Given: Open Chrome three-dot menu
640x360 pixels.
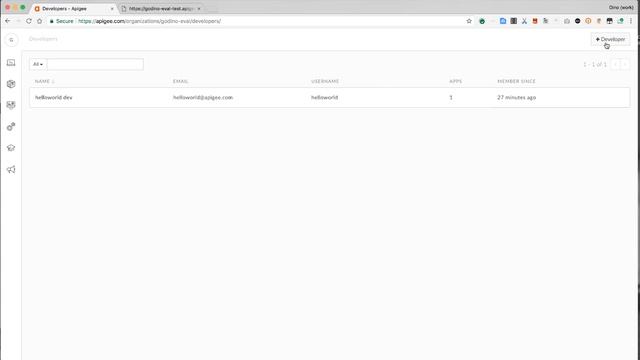Looking at the screenshot, I should (631, 21).
